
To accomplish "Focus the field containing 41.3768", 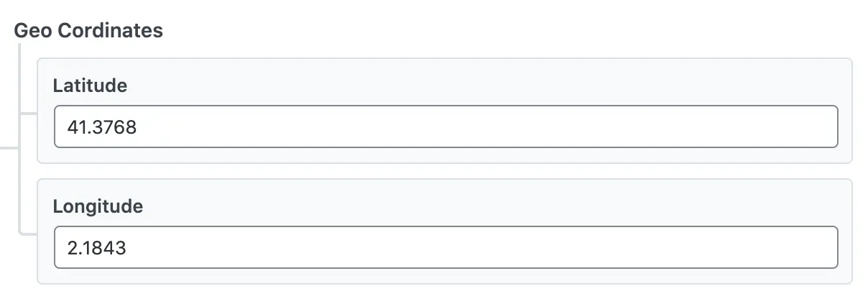I will (445, 127).
